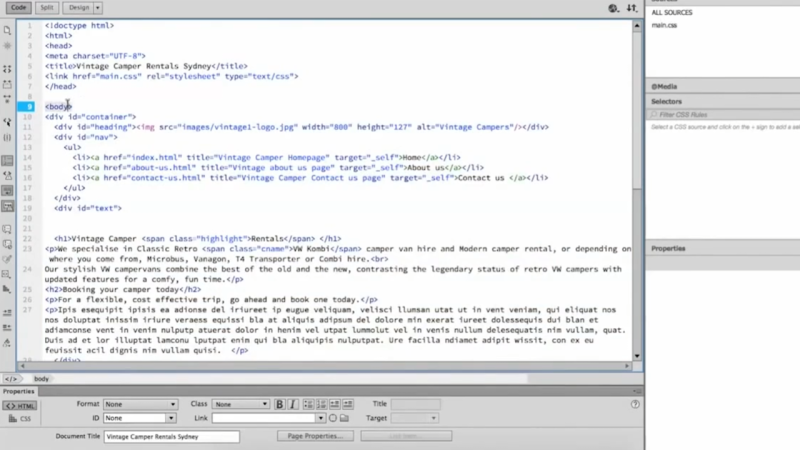Select the CSS mode in Properties
800x450 pixels.
(20, 419)
